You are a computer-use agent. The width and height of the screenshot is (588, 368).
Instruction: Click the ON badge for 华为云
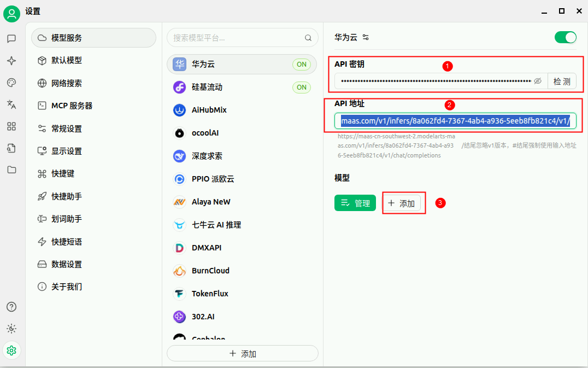point(302,64)
